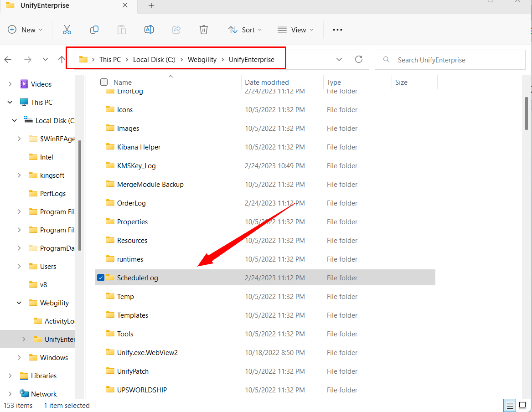Select the MergeModule Backup folder
Viewport: 532px width, 412px height.
tap(265, 184)
